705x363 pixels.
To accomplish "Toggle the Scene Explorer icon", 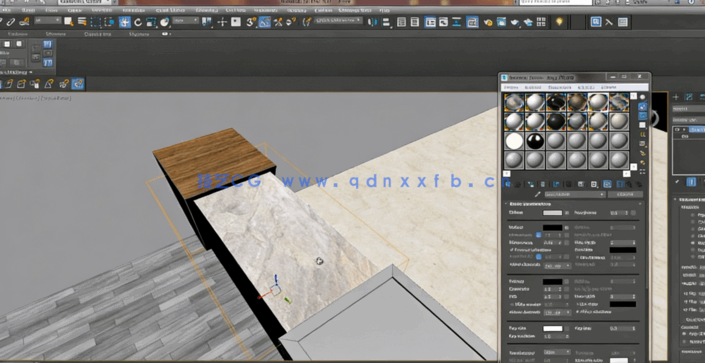I will tap(402, 22).
